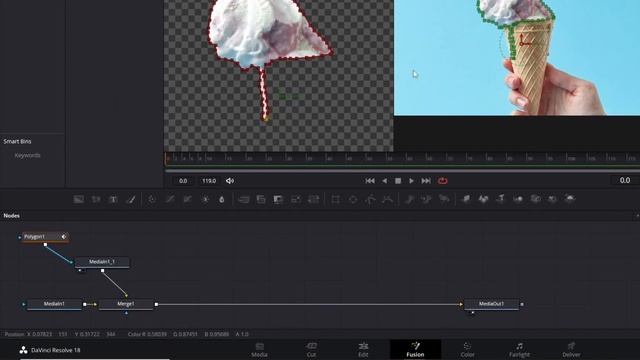Image resolution: width=640 pixels, height=360 pixels.
Task: Click the Polygon1 node's side icon
Action: (64, 237)
